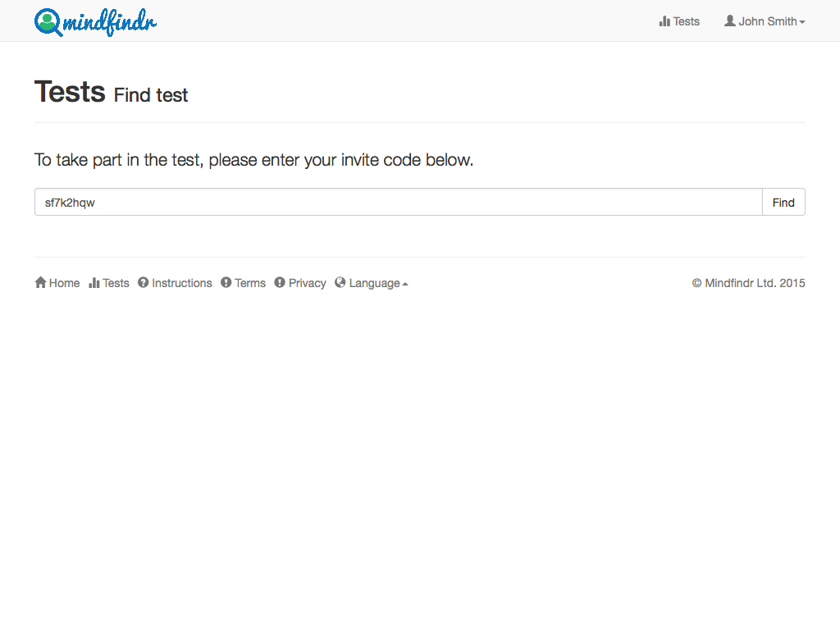840x630 pixels.
Task: Open the Privacy footer link
Action: [x=300, y=283]
